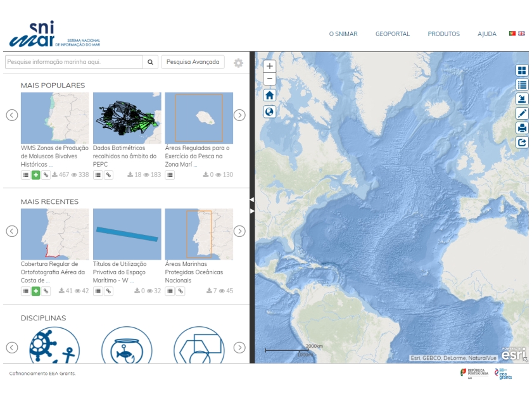Go to previous items in Disciplinas carousel
532x399 pixels.
(x=12, y=347)
